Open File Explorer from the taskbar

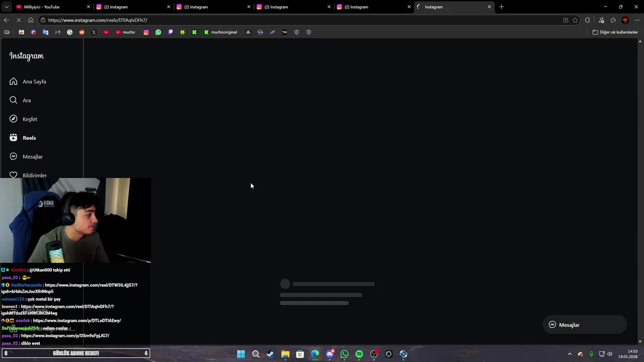285,354
